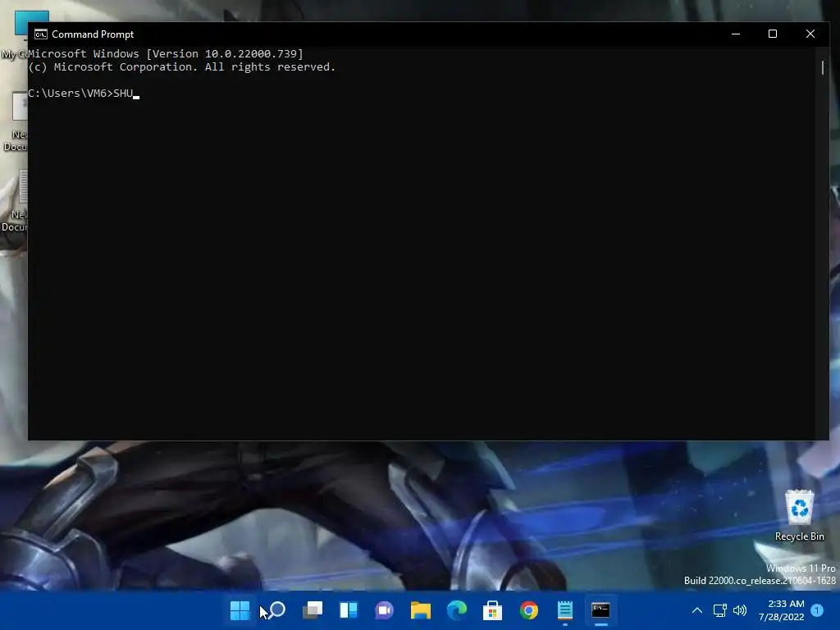
Task: Click the C:\Users\VM6> prompt line
Action: [84, 94]
